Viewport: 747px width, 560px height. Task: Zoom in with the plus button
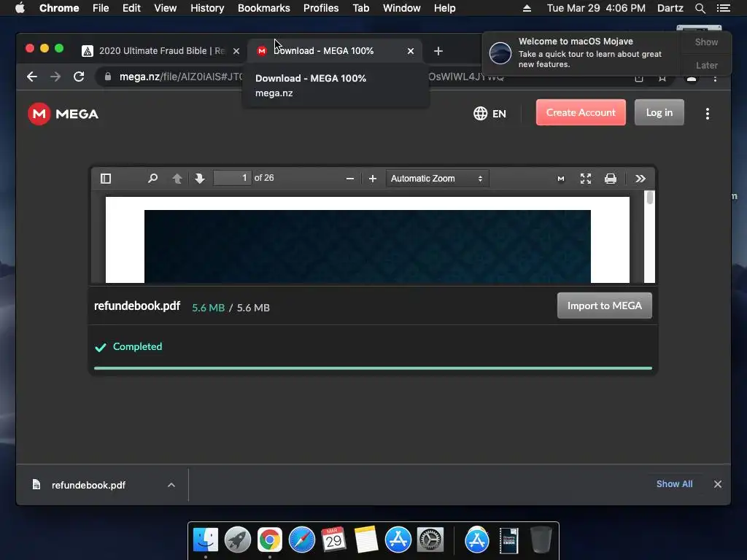[x=373, y=179]
